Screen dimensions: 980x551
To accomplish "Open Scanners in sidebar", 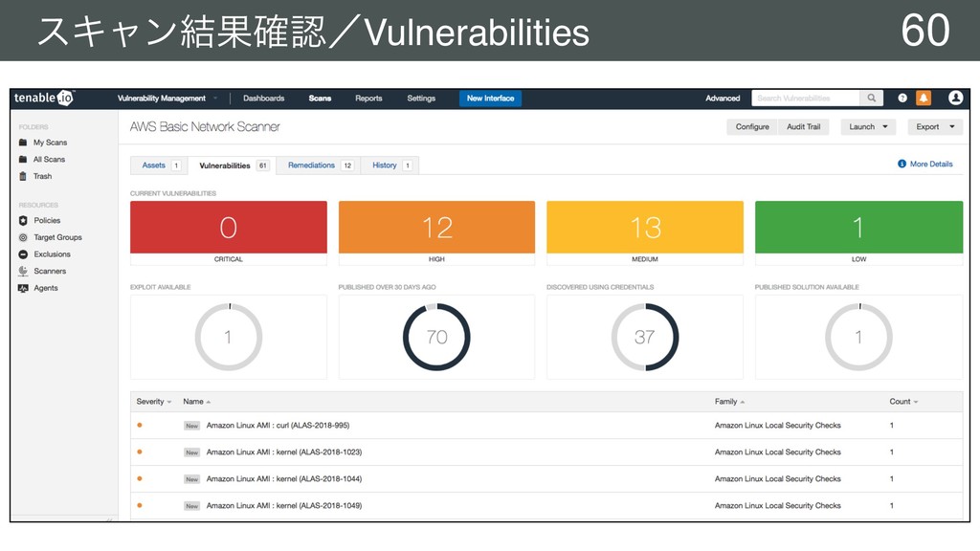I will pyautogui.click(x=50, y=271).
